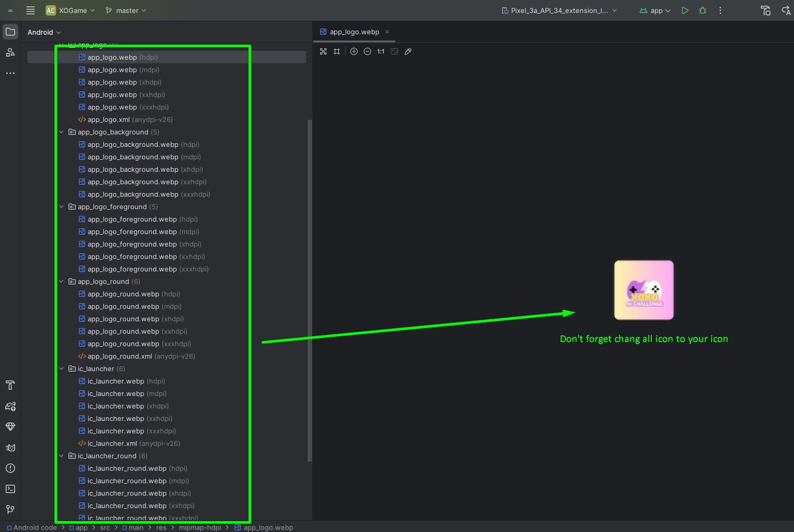The width and height of the screenshot is (794, 532).
Task: Zoom in on the image preview
Action: click(x=354, y=51)
